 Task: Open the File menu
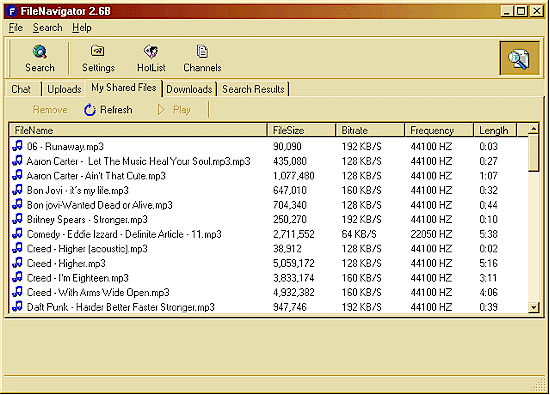[x=16, y=28]
